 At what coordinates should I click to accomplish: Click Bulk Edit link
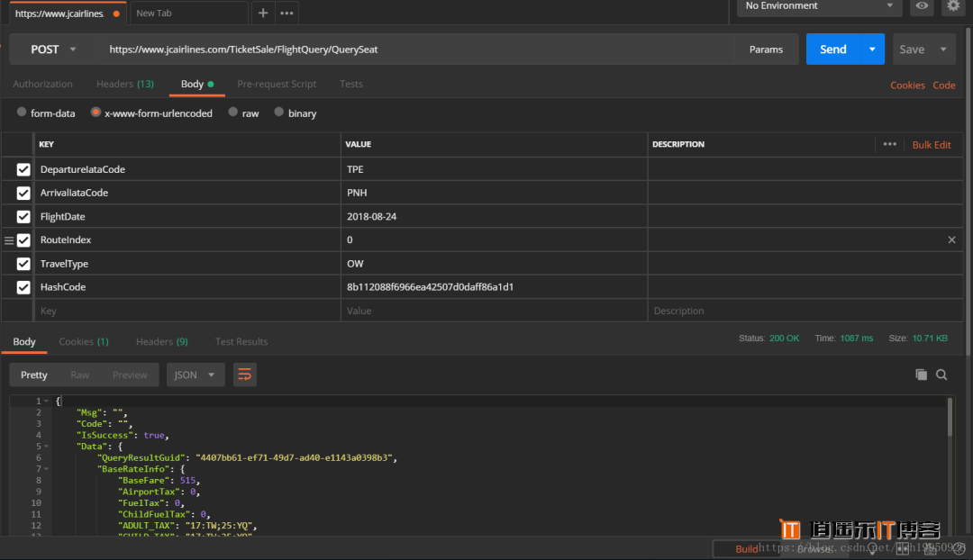click(932, 144)
